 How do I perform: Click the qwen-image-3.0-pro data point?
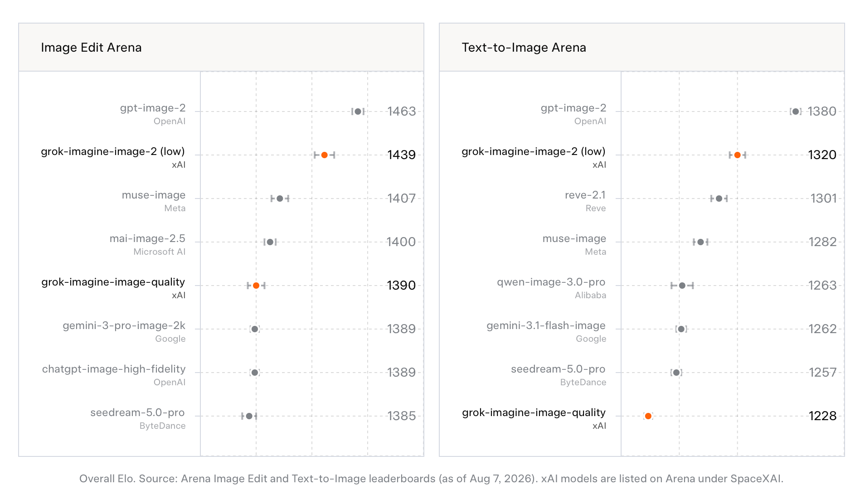click(x=682, y=286)
